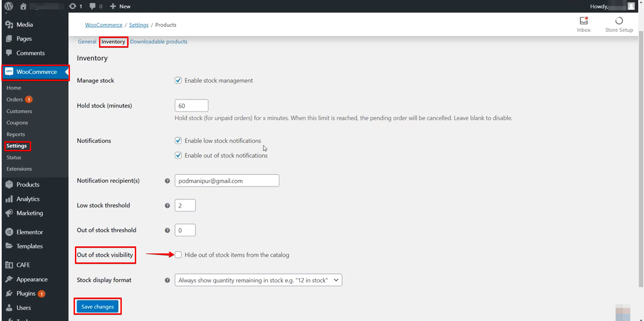
Task: Open the New content menu in admin bar
Action: pyautogui.click(x=120, y=6)
